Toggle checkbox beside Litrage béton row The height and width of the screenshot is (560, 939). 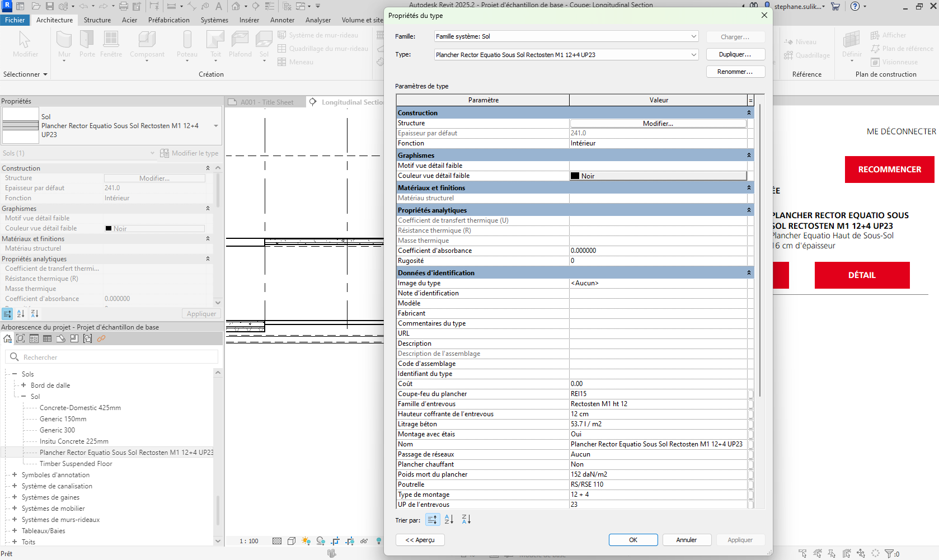click(750, 424)
